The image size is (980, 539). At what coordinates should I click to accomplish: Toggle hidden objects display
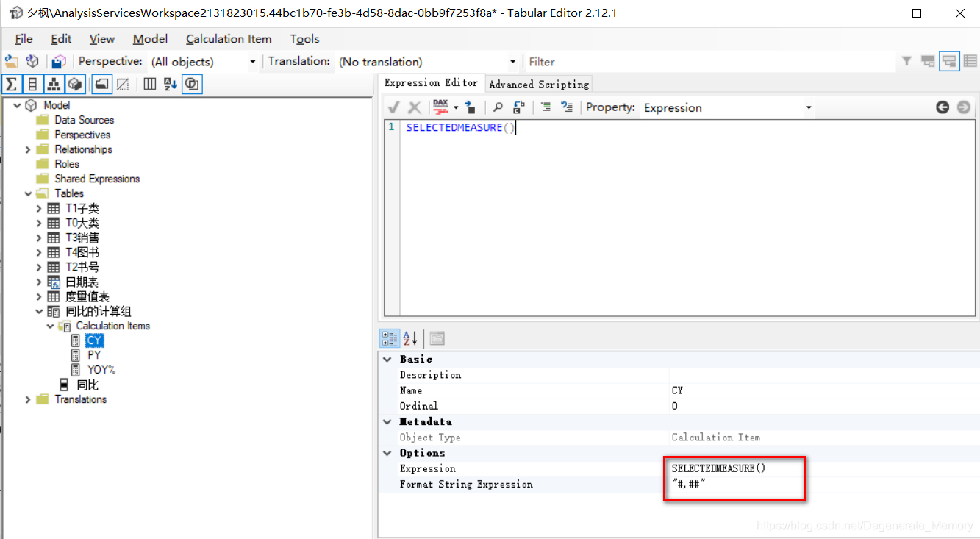[123, 84]
